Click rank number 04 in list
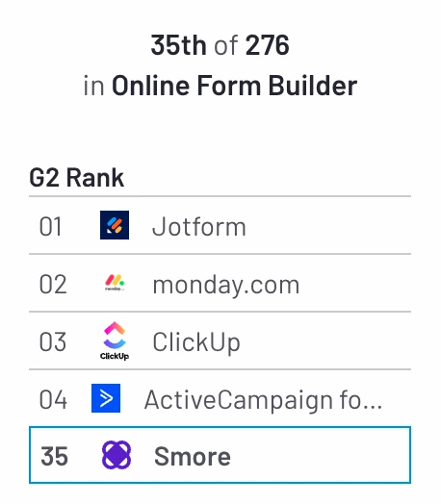 click(53, 399)
